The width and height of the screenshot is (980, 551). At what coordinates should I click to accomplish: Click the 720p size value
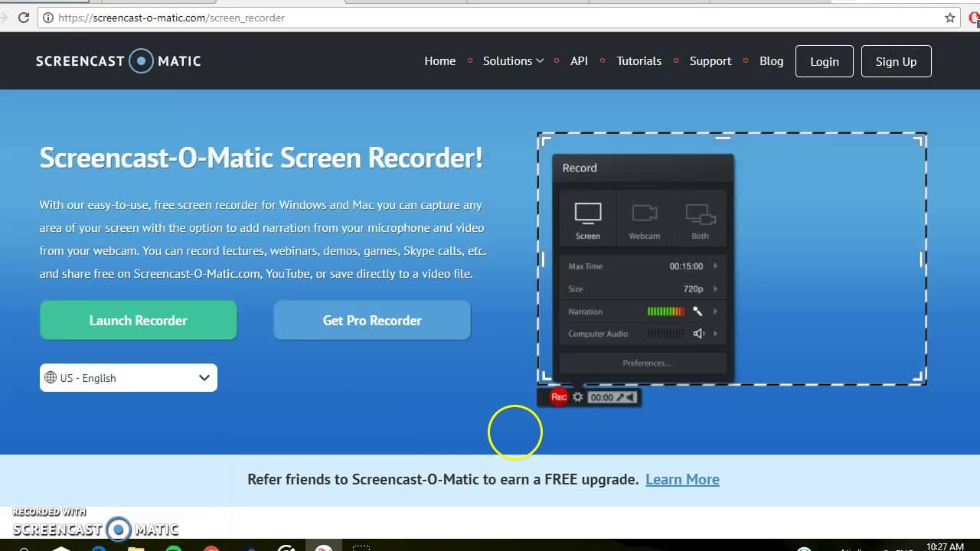[694, 289]
